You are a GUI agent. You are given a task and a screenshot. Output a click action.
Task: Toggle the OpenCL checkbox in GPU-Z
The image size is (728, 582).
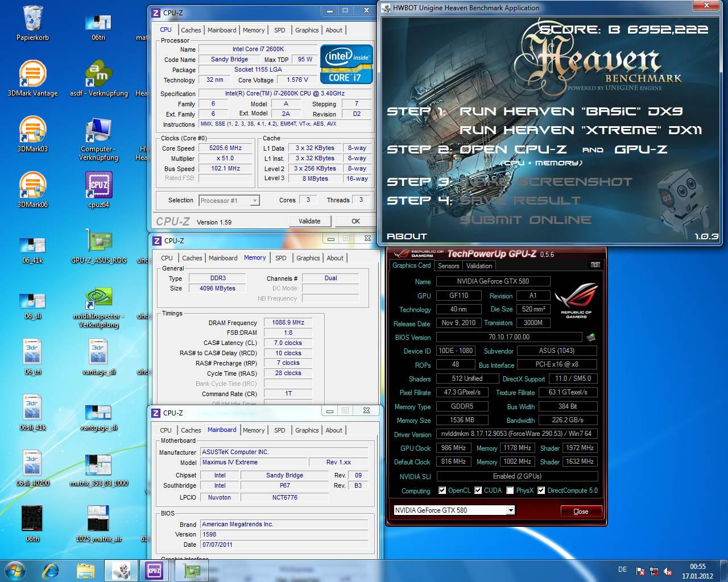coord(442,490)
